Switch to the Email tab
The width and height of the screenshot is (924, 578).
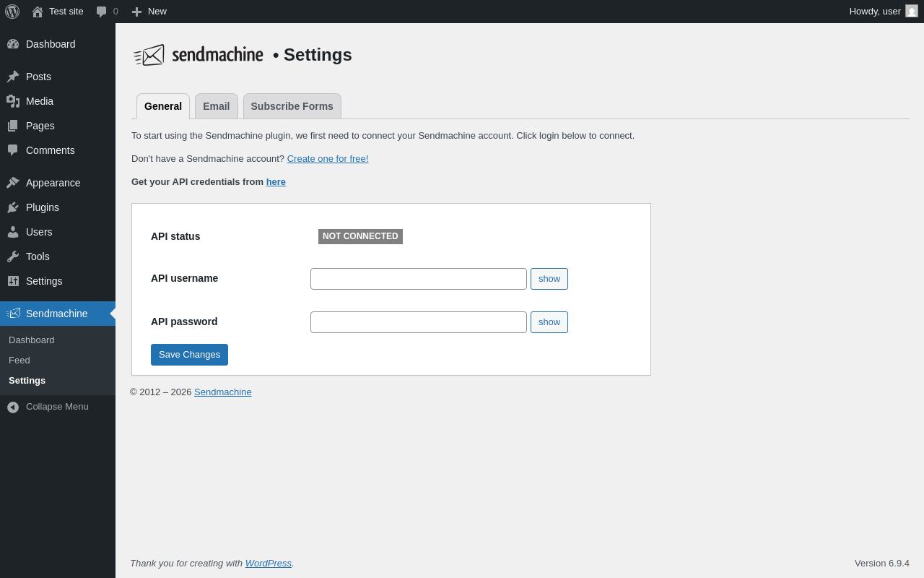(x=216, y=106)
